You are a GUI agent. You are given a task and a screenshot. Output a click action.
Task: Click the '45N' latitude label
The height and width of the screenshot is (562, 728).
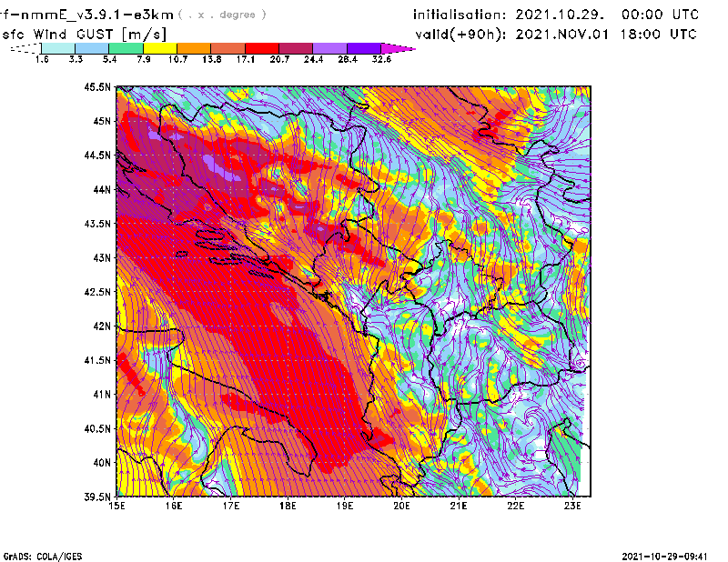pos(102,121)
